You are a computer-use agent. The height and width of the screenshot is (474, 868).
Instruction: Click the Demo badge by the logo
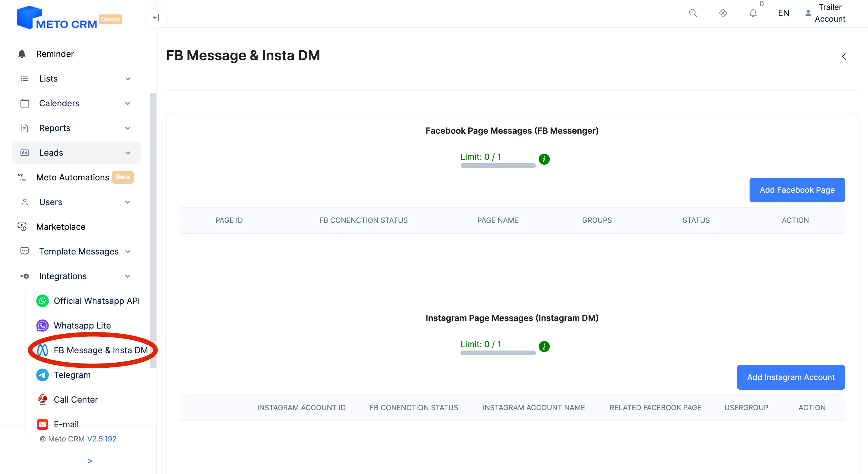click(x=110, y=19)
